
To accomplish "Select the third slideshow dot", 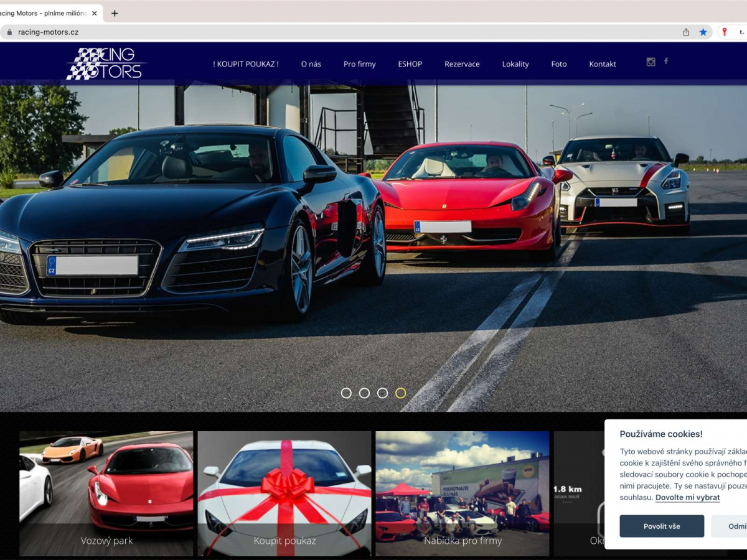I will point(382,393).
